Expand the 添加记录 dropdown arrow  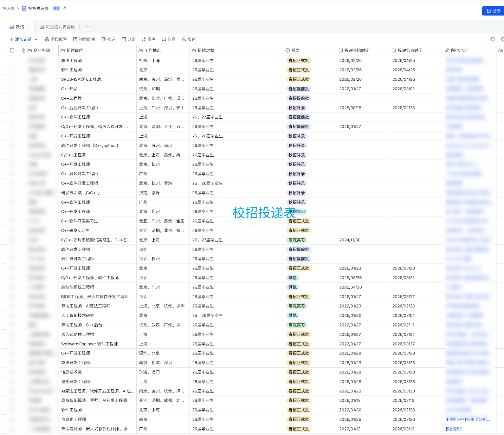(36, 39)
